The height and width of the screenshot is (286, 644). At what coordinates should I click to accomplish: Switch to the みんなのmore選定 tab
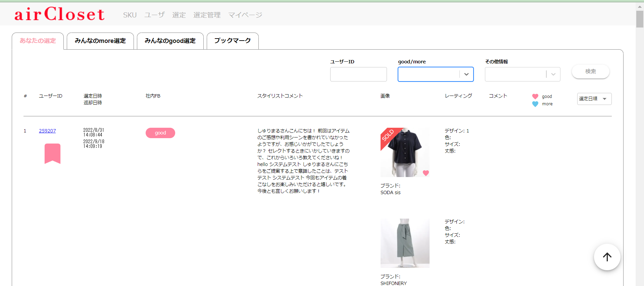100,41
